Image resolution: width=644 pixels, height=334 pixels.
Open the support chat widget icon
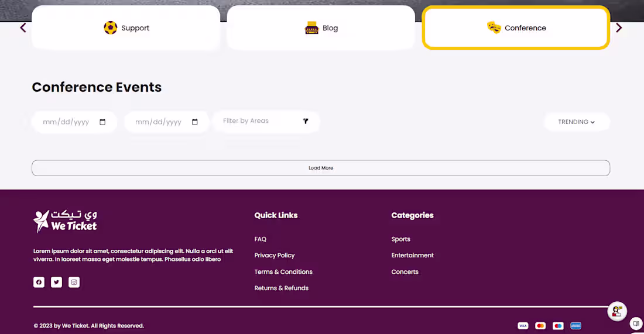[617, 311]
